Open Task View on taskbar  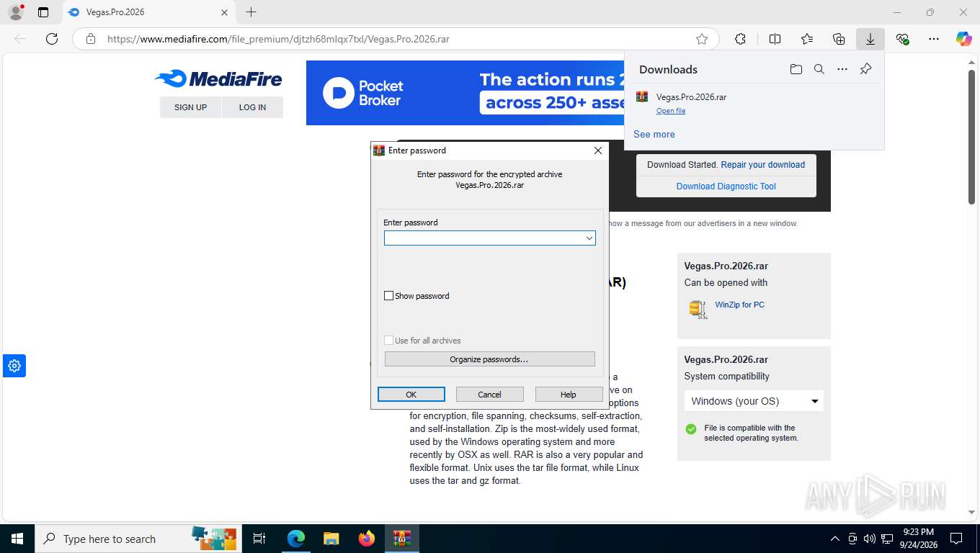[x=259, y=539]
